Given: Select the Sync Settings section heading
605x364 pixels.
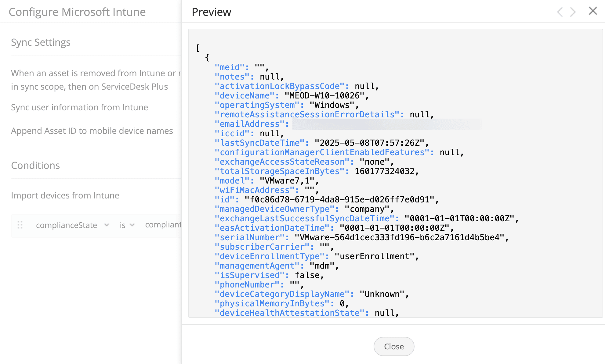Looking at the screenshot, I should tap(41, 42).
